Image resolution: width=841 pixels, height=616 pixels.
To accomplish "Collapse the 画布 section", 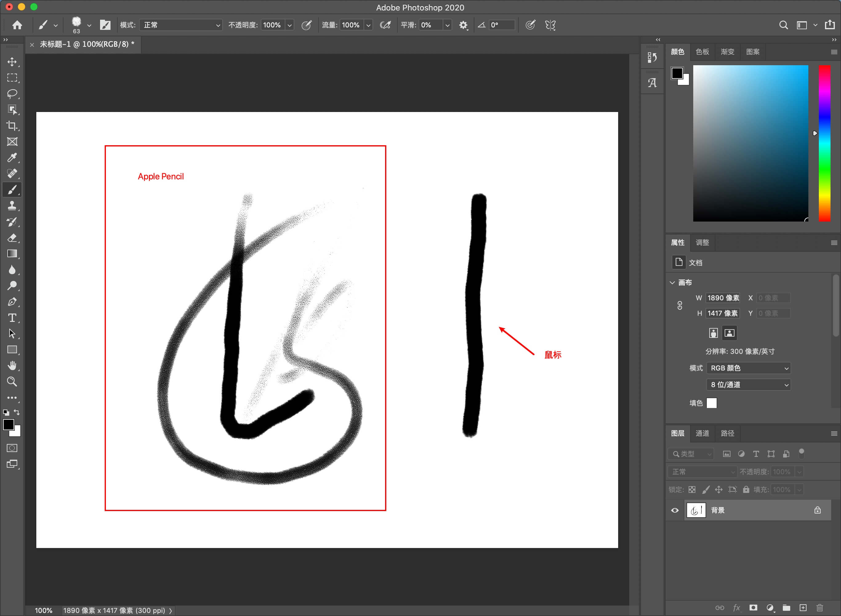I will pyautogui.click(x=672, y=283).
